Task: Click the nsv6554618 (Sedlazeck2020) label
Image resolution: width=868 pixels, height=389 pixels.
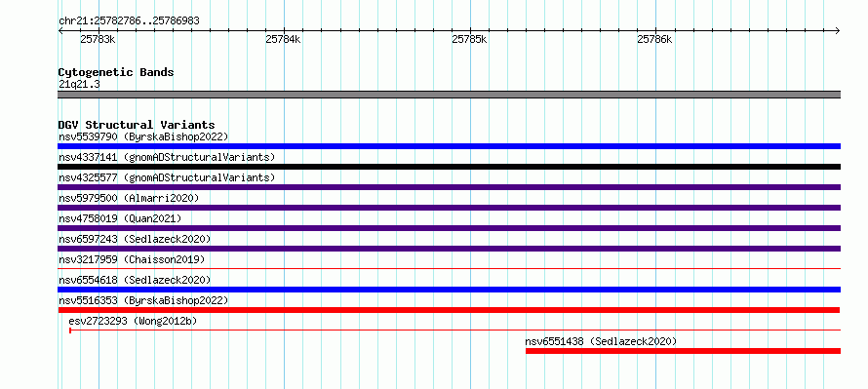Action: coord(135,280)
